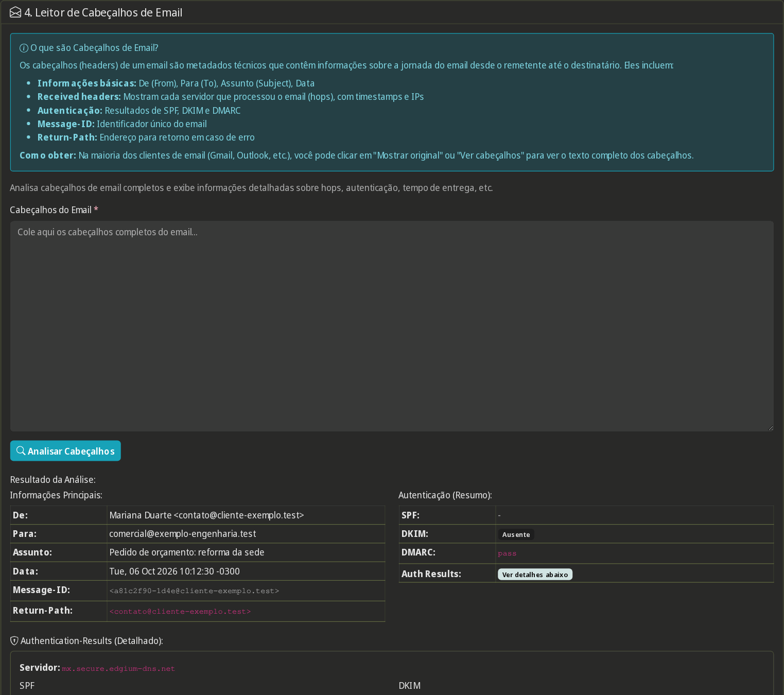Click the 'Como obter:' paragraph
Viewport: 784px width, 695px height.
point(357,155)
